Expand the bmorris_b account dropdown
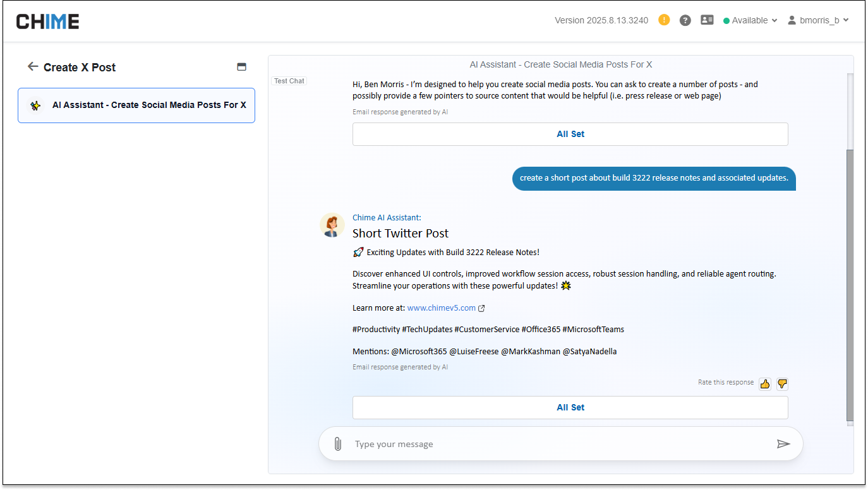Viewport: 868px width, 490px height. [x=819, y=20]
